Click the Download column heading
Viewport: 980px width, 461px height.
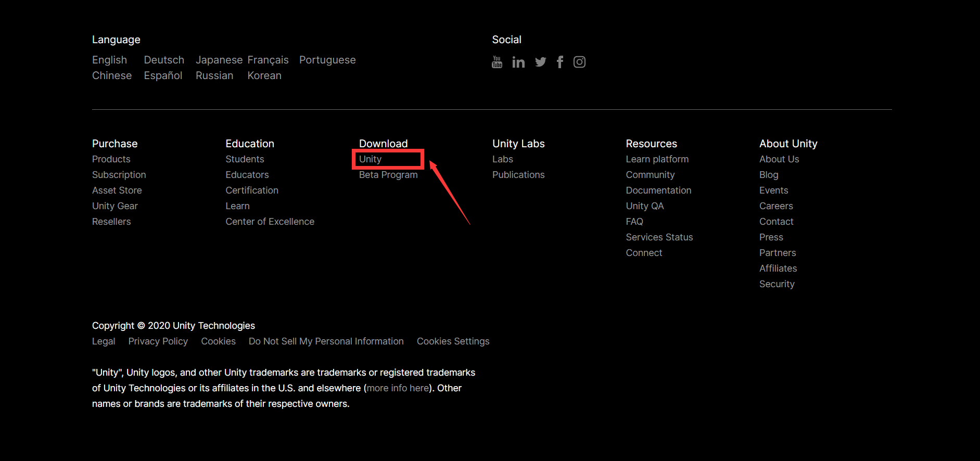click(384, 144)
